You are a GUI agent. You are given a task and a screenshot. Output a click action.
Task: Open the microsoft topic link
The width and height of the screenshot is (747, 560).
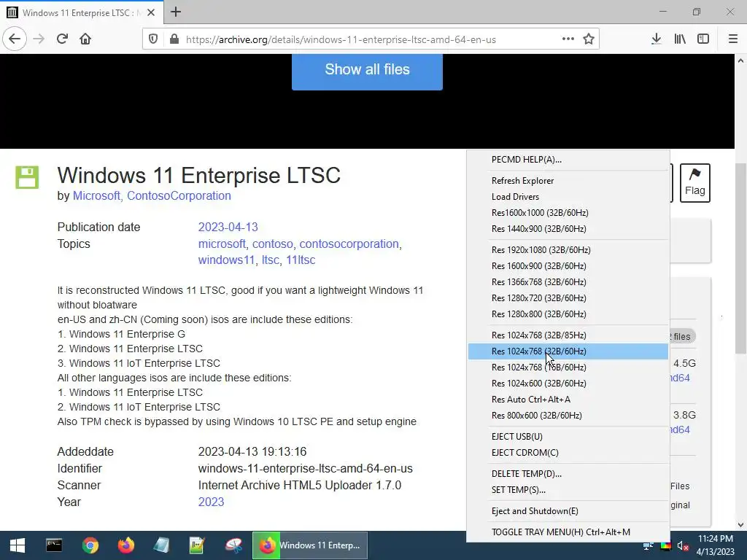222,244
